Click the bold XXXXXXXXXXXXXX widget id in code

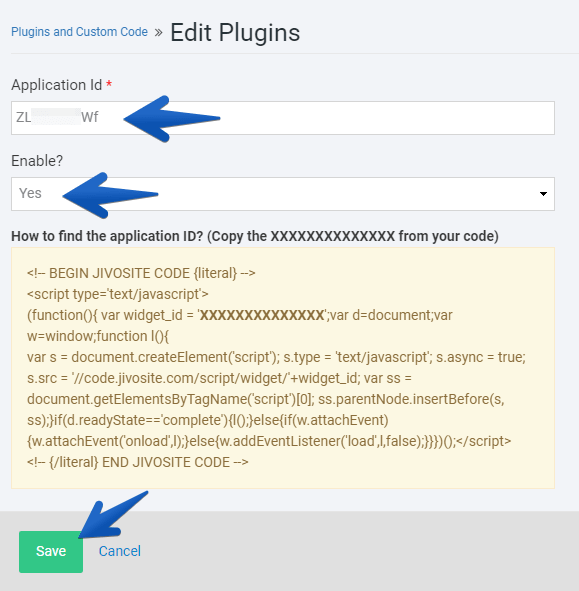262,315
